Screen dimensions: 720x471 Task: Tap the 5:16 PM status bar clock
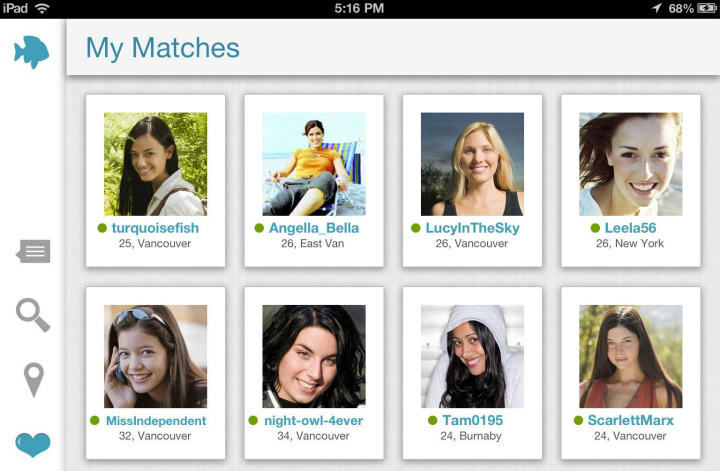pyautogui.click(x=360, y=8)
